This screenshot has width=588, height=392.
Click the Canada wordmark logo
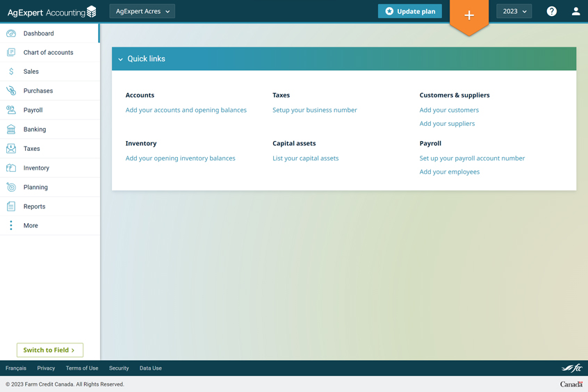point(571,384)
